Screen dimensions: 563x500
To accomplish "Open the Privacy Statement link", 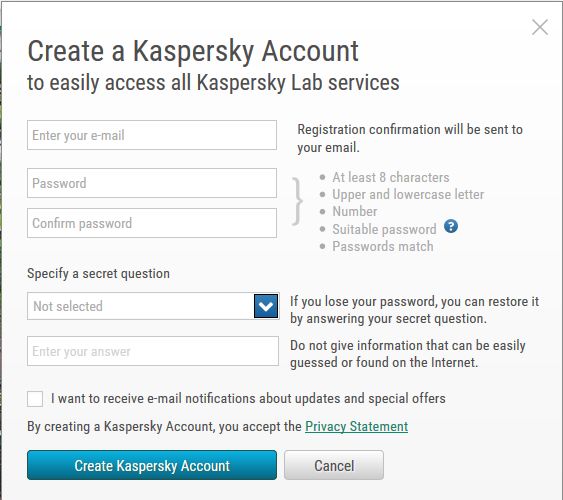I will [x=357, y=426].
